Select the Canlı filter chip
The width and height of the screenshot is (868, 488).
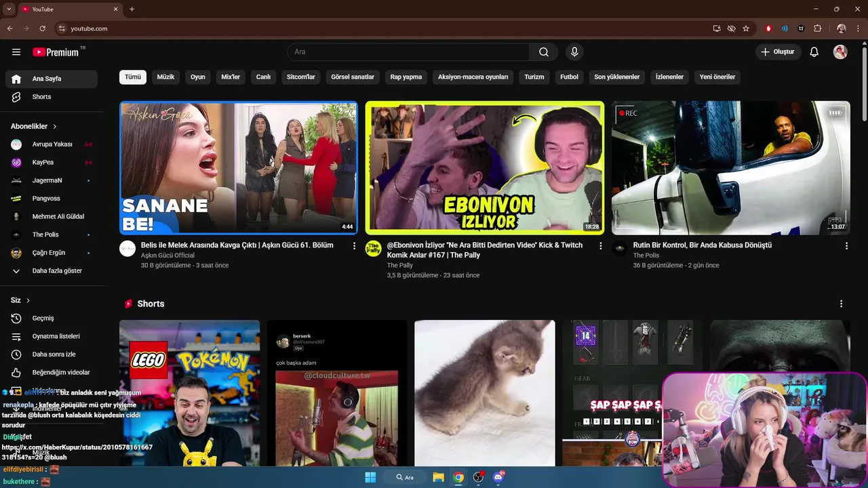[263, 77]
